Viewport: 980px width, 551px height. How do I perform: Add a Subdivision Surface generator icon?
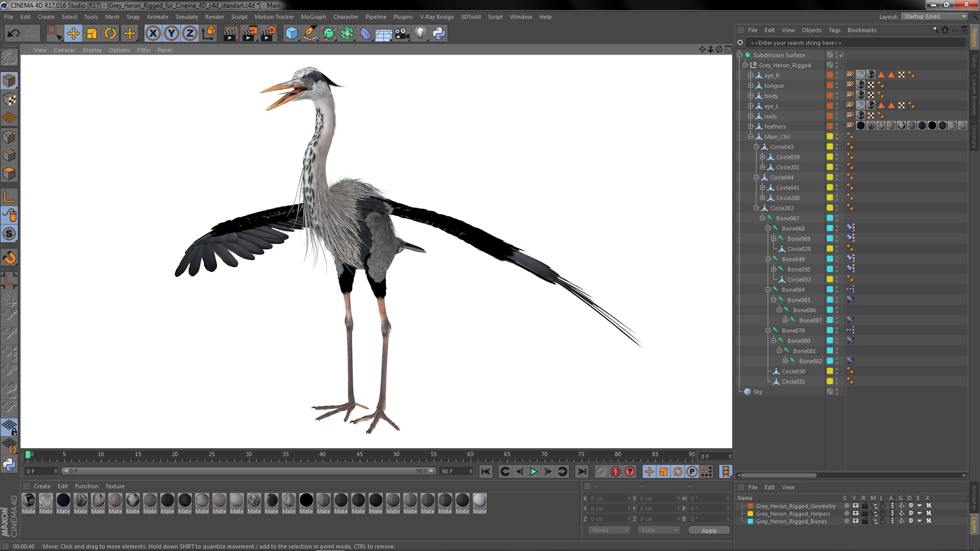[329, 34]
